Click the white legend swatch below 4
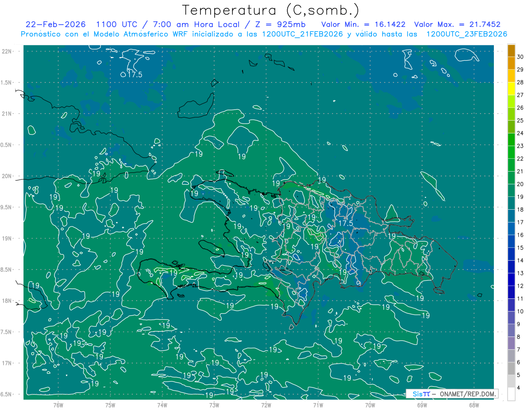This screenshot has width=532, height=411. [511, 394]
